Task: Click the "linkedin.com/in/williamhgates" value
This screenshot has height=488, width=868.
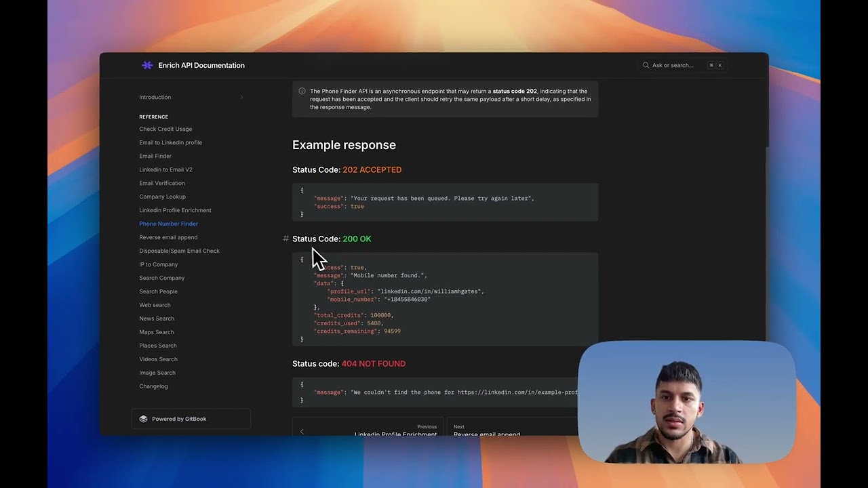Action: pyautogui.click(x=429, y=291)
